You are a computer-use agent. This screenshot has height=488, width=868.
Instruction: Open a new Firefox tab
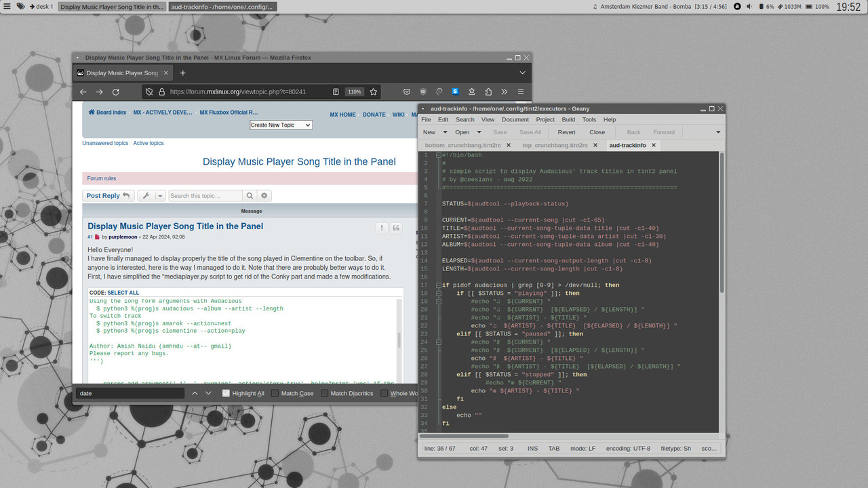[x=182, y=73]
